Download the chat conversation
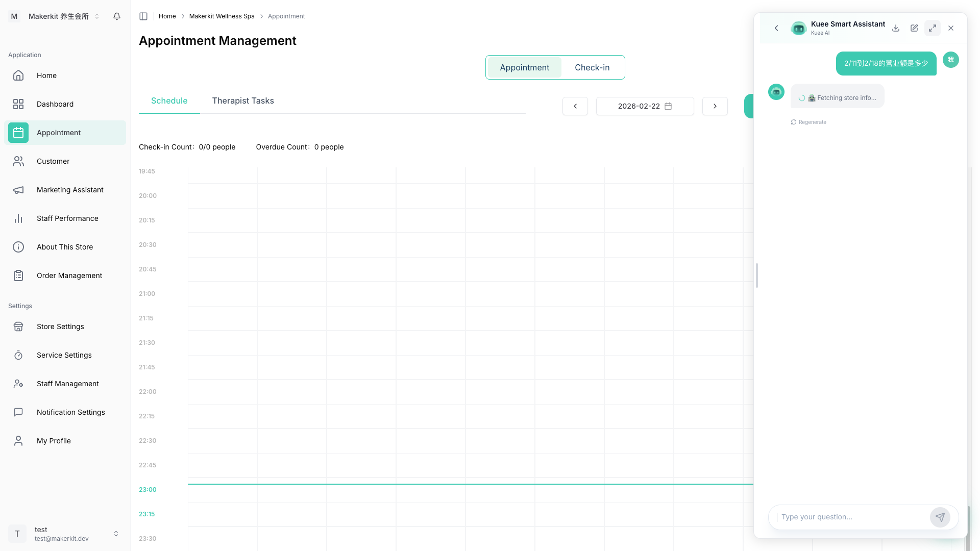Viewport: 980px width, 551px height. (896, 28)
